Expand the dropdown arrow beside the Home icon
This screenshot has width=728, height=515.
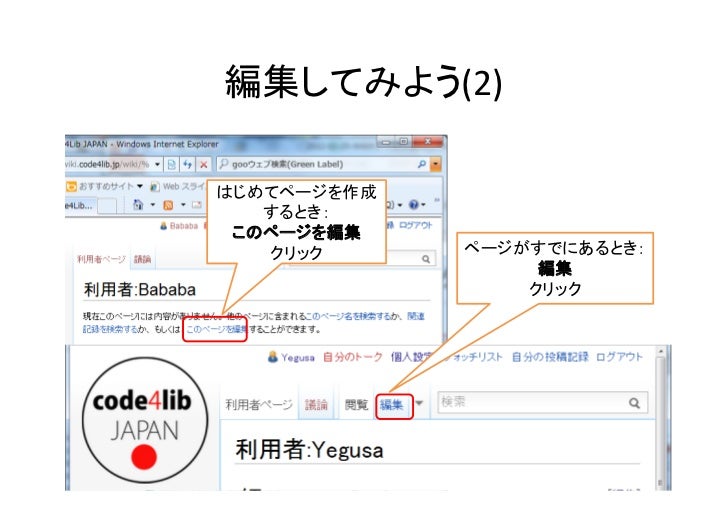tap(152, 205)
